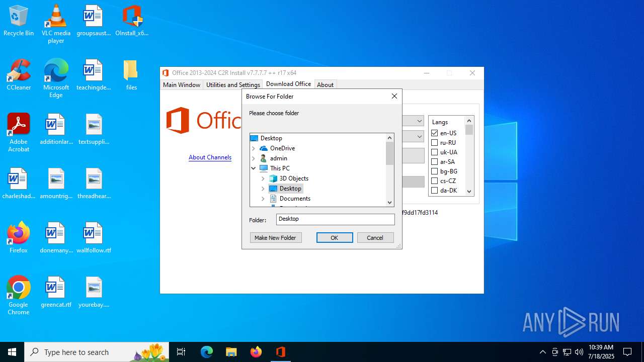Screen dimensions: 644x362
Task: Select the teachingde Word document icon
Action: (94, 75)
